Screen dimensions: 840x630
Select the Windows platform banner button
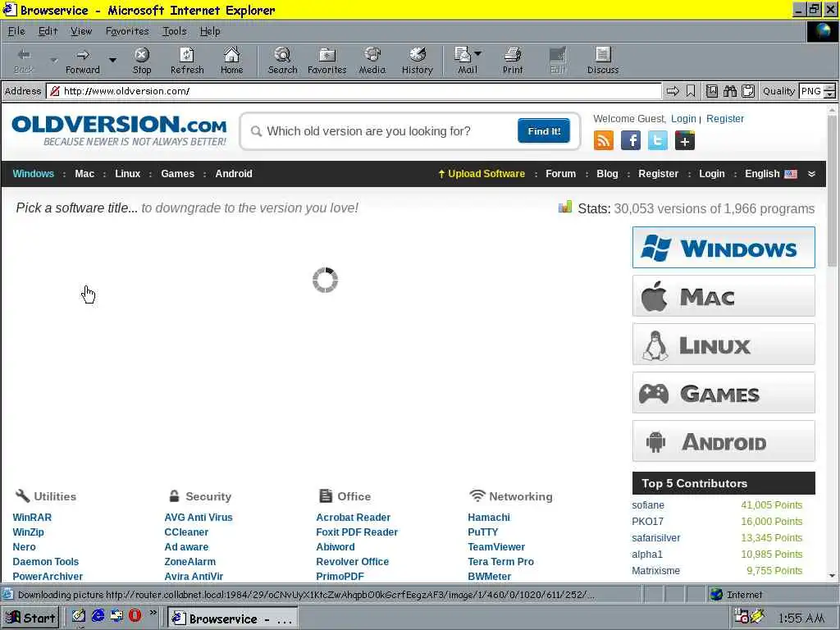point(724,248)
